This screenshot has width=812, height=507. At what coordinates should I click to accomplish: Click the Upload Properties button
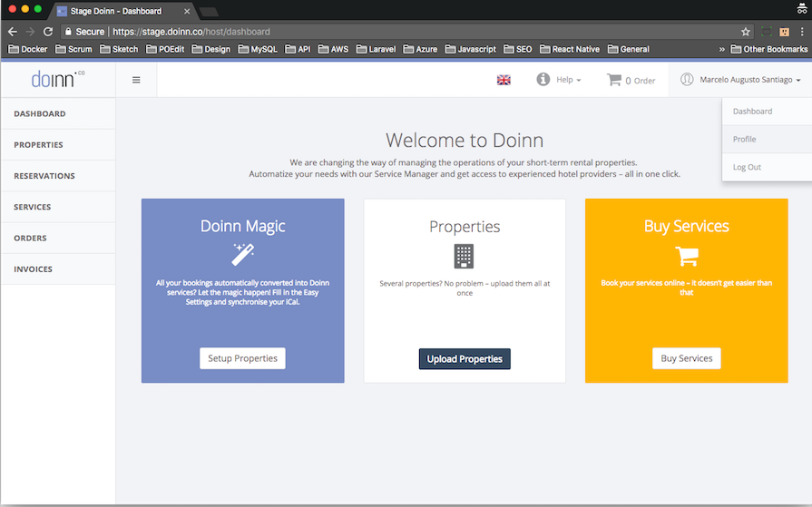pos(465,359)
